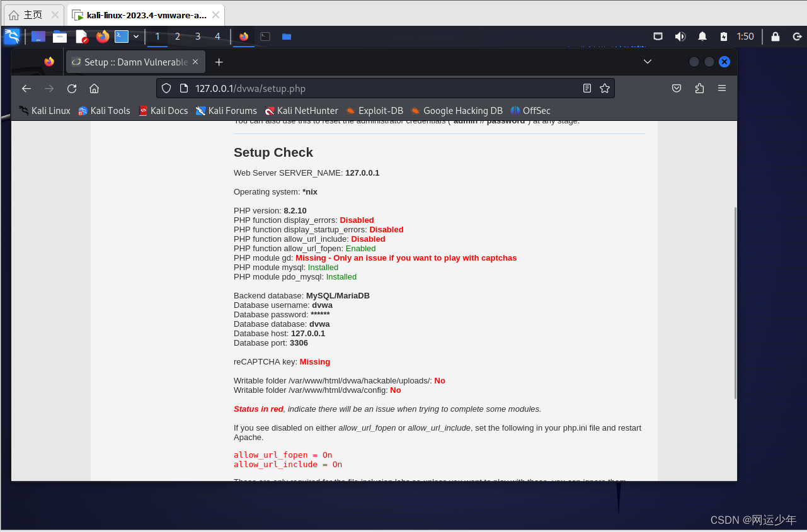This screenshot has height=532, width=807.
Task: Reload the DVWA setup page
Action: point(72,88)
